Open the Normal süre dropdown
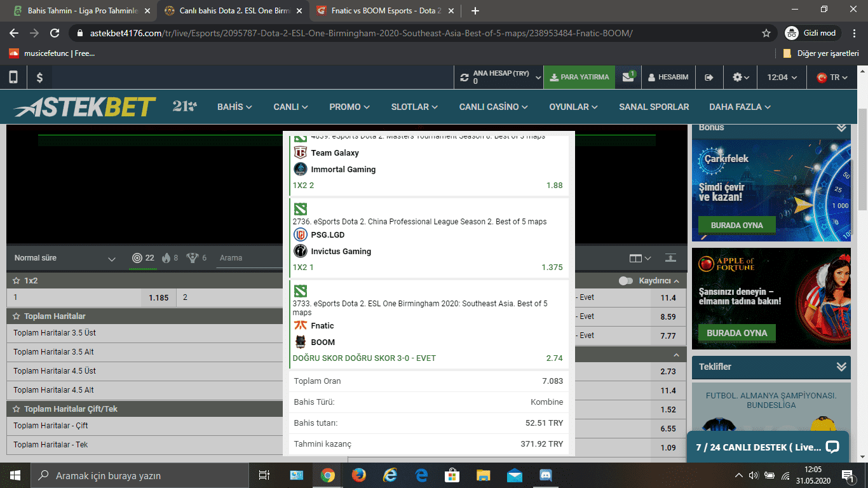The height and width of the screenshot is (488, 868). tap(65, 258)
